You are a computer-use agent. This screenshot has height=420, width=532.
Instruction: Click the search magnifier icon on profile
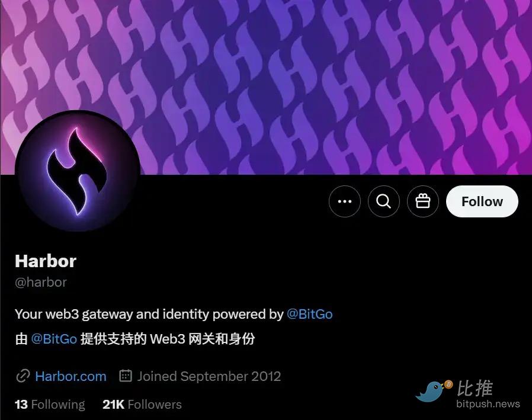tap(384, 201)
